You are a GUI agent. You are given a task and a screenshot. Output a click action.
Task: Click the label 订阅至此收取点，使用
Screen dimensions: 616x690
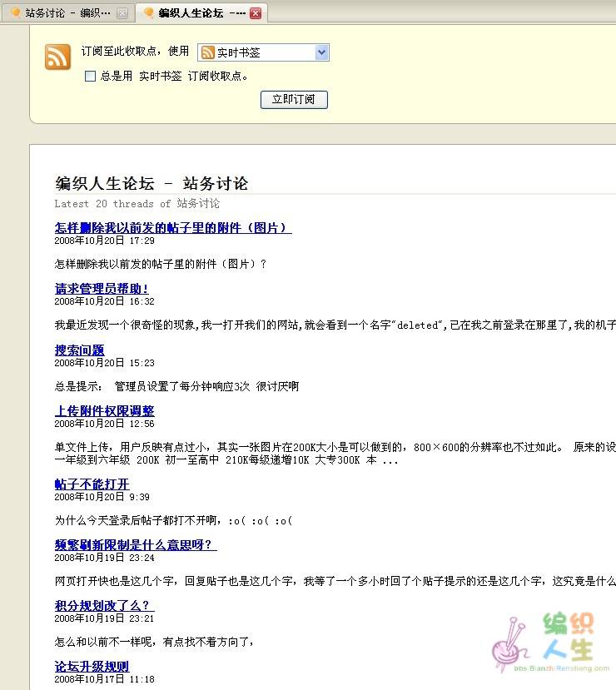(135, 51)
